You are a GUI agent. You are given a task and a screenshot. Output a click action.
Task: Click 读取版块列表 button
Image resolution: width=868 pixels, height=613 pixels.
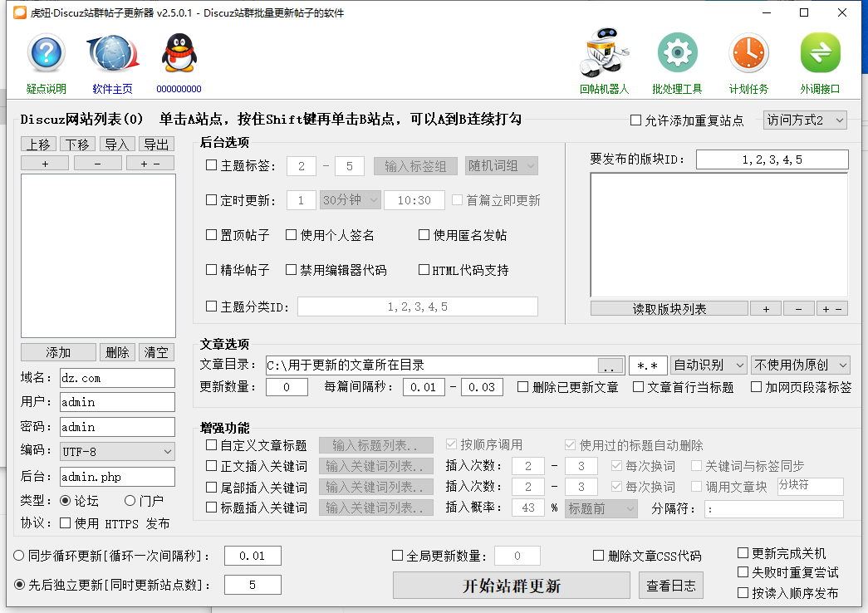(669, 309)
